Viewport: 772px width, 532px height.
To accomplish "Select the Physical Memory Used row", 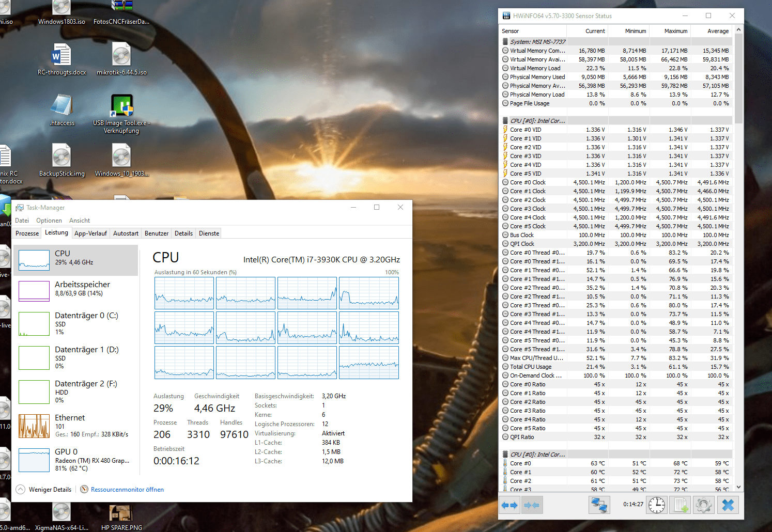I will tap(616, 77).
